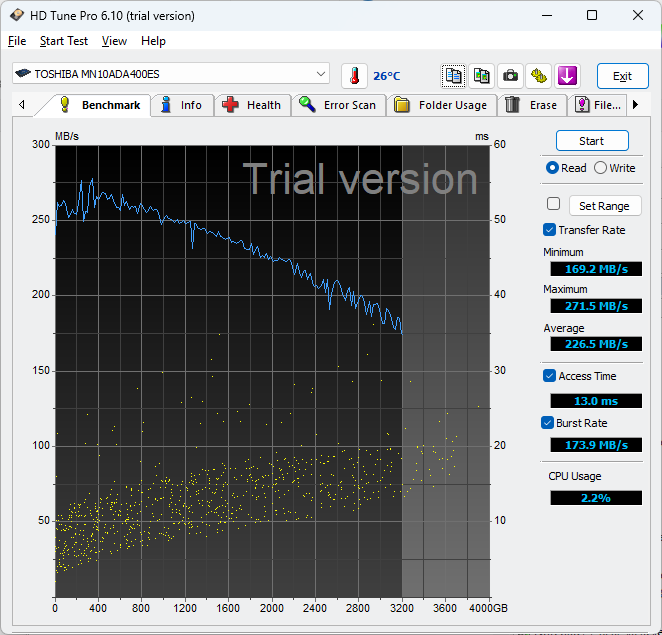Uncheck the Transfer Rate checkbox
Image resolution: width=662 pixels, height=635 pixels.
coord(549,230)
